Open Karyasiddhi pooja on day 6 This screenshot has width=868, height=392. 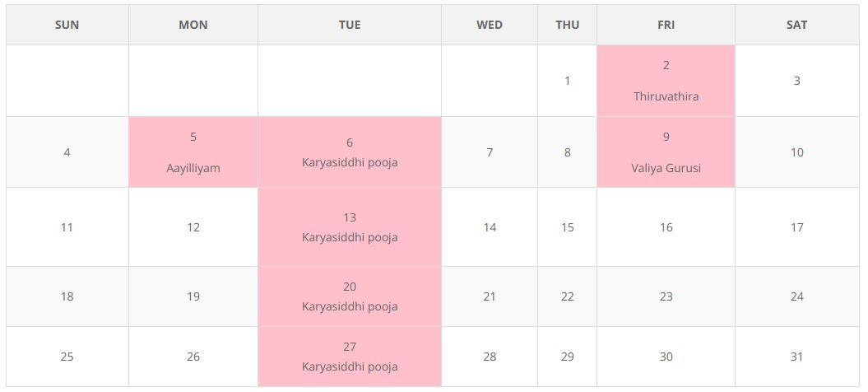pyautogui.click(x=350, y=162)
